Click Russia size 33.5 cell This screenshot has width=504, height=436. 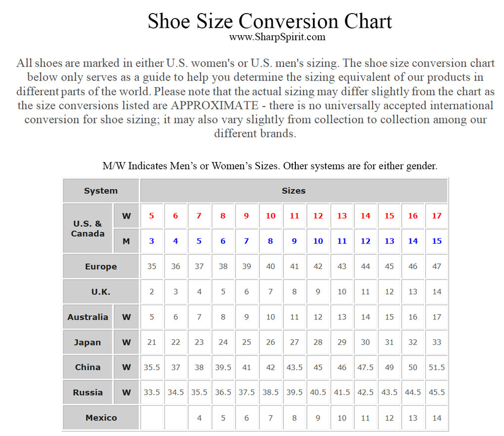152,392
